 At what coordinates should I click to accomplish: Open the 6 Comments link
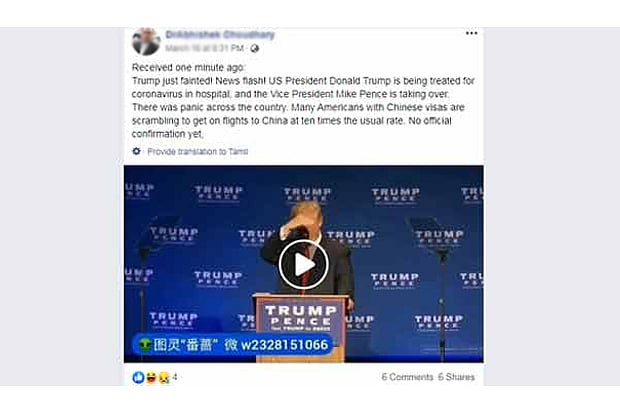(x=407, y=377)
